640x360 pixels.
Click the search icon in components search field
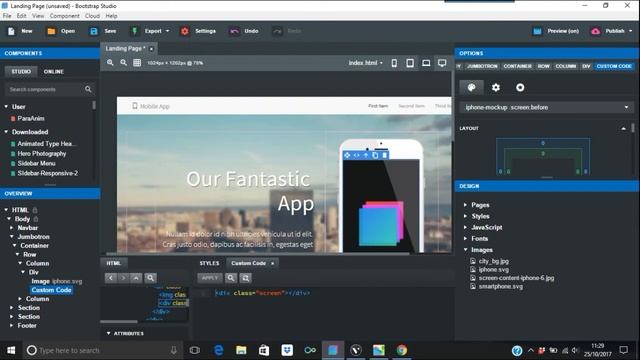coord(88,89)
